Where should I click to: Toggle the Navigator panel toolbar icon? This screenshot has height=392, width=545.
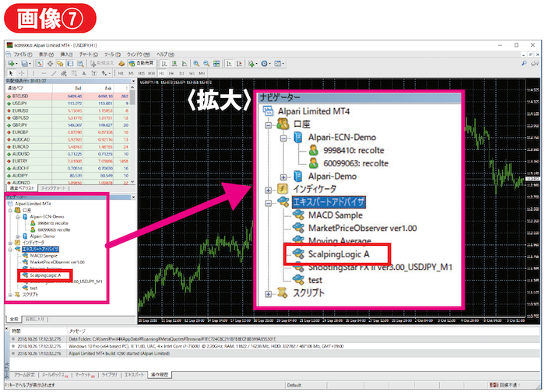[x=60, y=64]
